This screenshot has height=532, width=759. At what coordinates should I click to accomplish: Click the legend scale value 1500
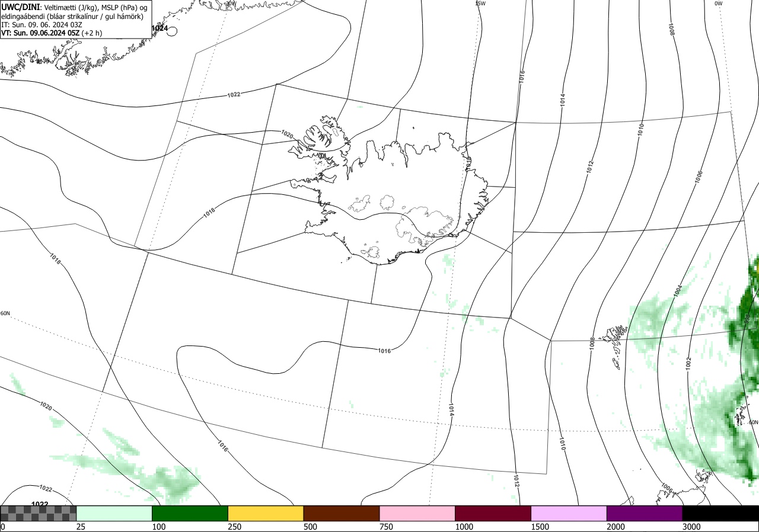click(x=540, y=527)
